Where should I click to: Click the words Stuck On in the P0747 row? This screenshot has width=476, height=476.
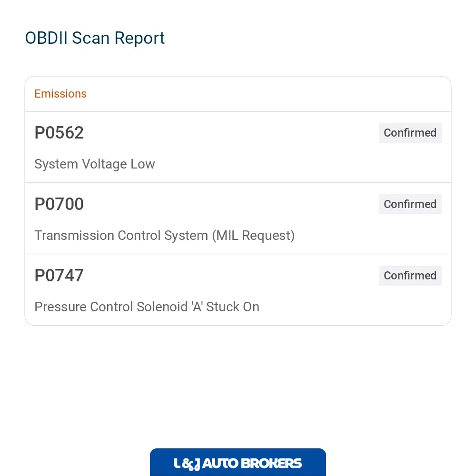tap(233, 307)
